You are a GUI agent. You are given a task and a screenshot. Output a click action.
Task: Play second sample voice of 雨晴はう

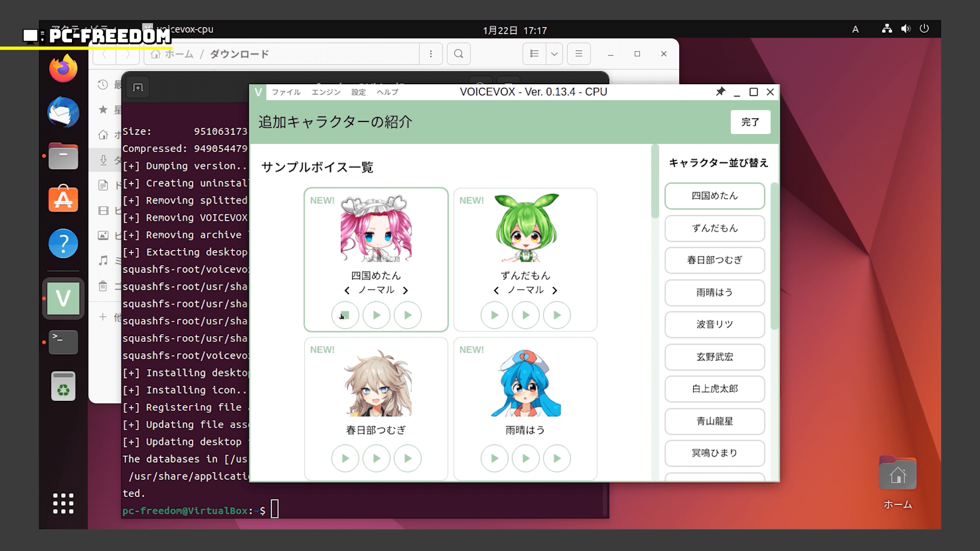pyautogui.click(x=526, y=458)
